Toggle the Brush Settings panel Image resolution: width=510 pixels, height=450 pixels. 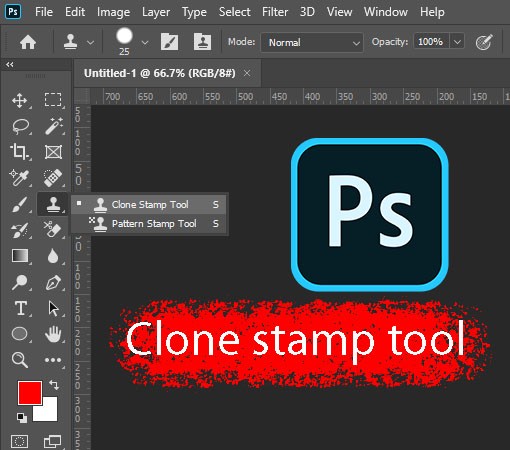click(x=169, y=42)
